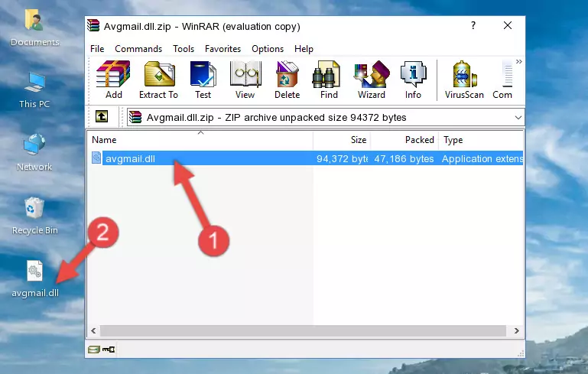Select the avgmail.dll desktop file
588x374 pixels.
[x=35, y=278]
